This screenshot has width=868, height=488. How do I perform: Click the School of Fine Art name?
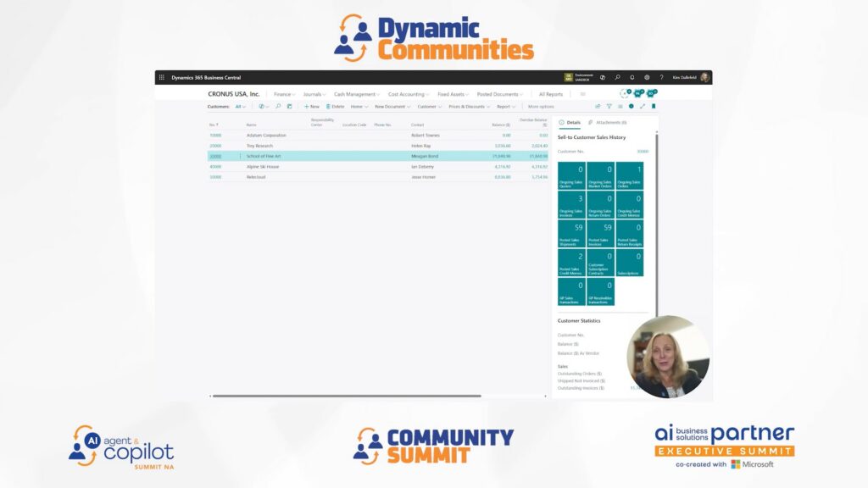click(264, 156)
